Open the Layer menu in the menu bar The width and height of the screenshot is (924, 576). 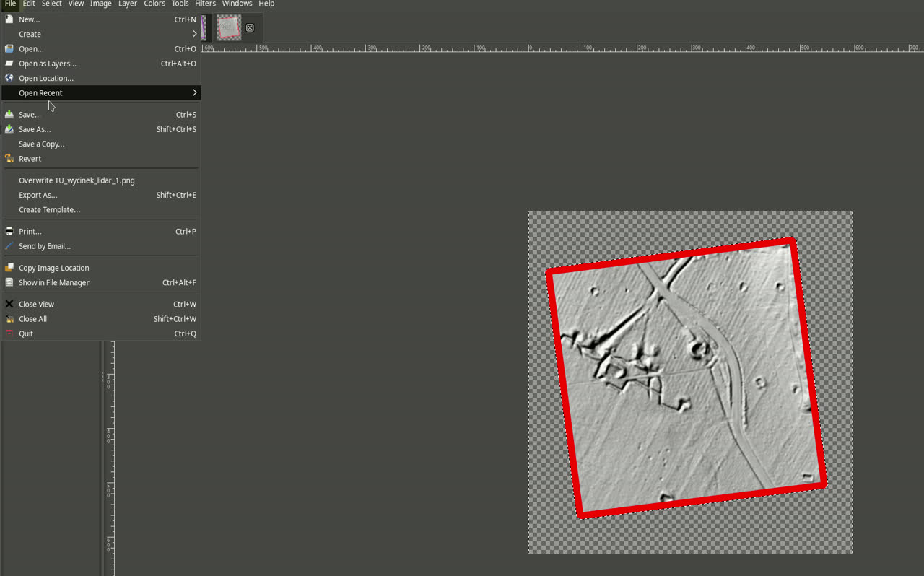[128, 4]
